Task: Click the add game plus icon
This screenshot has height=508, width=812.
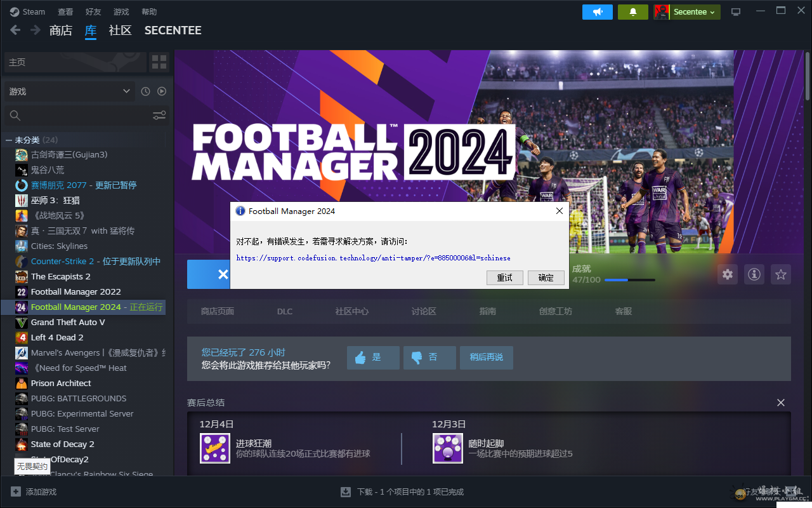Action: 16,491
